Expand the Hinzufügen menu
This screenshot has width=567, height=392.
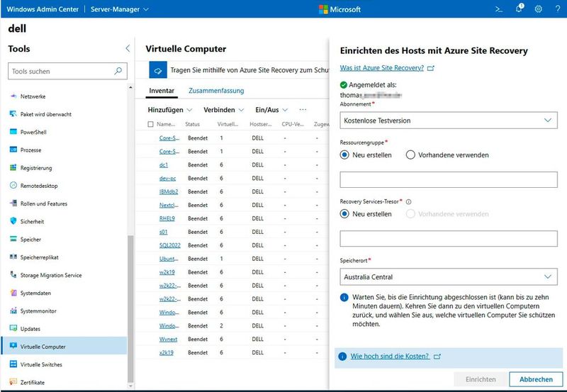pos(170,110)
